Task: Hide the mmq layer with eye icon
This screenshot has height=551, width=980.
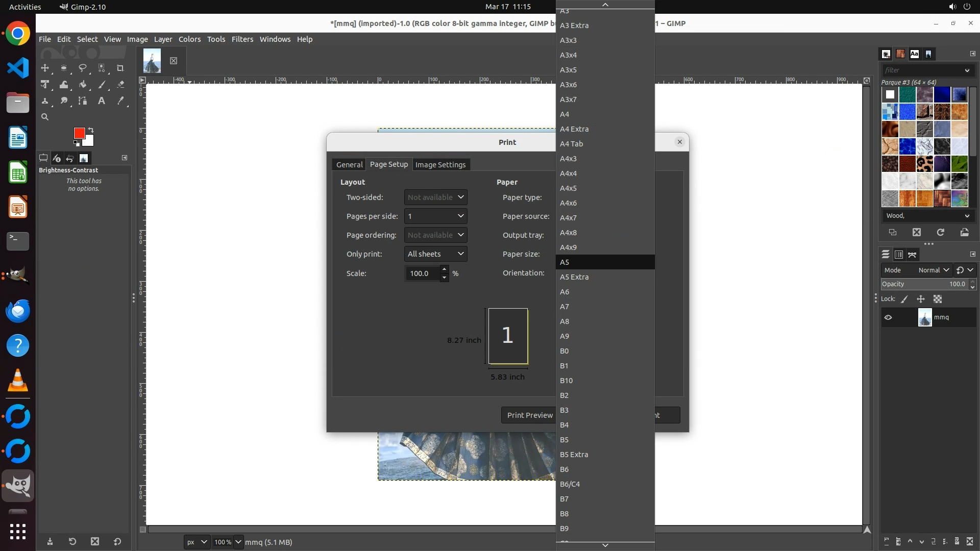Action: [x=888, y=317]
